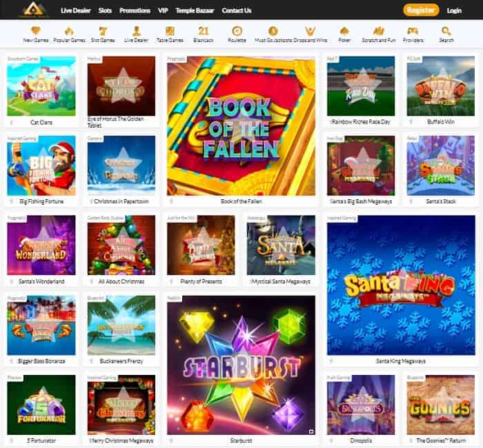
Task: Open Rainbow Riches Race Day thumbnail
Action: (361, 86)
